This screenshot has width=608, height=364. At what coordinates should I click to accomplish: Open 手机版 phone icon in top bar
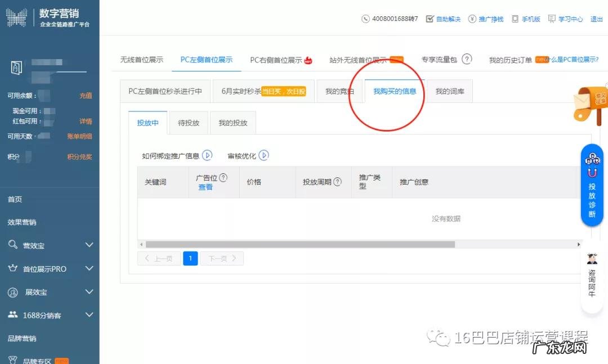pos(516,19)
